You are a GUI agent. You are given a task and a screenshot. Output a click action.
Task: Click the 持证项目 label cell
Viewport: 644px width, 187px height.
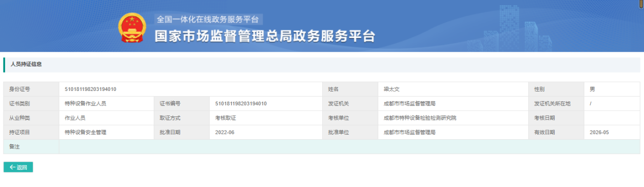point(31,132)
